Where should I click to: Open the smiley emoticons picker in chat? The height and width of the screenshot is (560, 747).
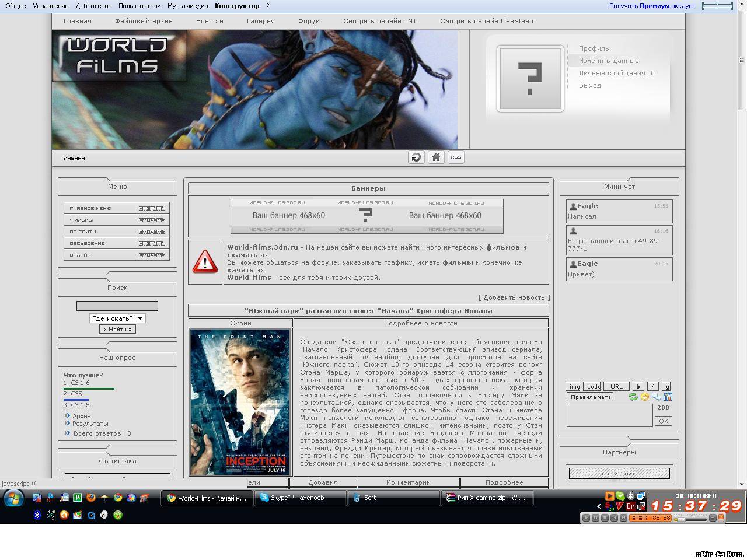(x=645, y=397)
